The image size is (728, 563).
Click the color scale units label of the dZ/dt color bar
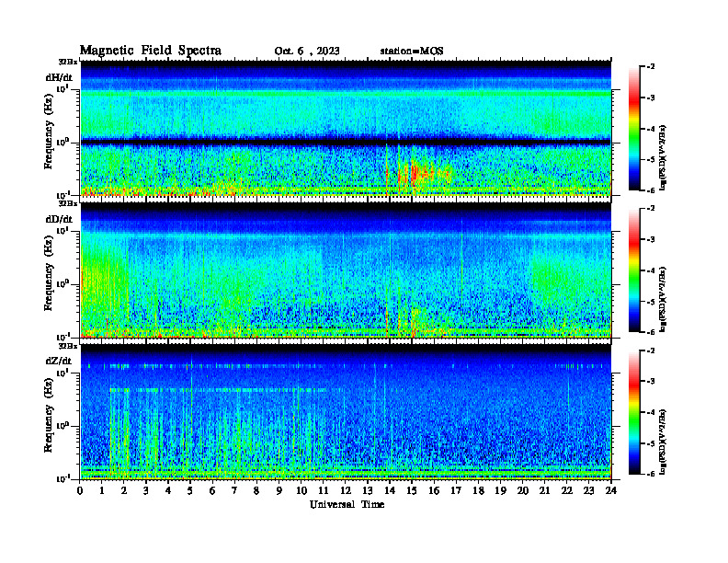pyautogui.click(x=663, y=442)
